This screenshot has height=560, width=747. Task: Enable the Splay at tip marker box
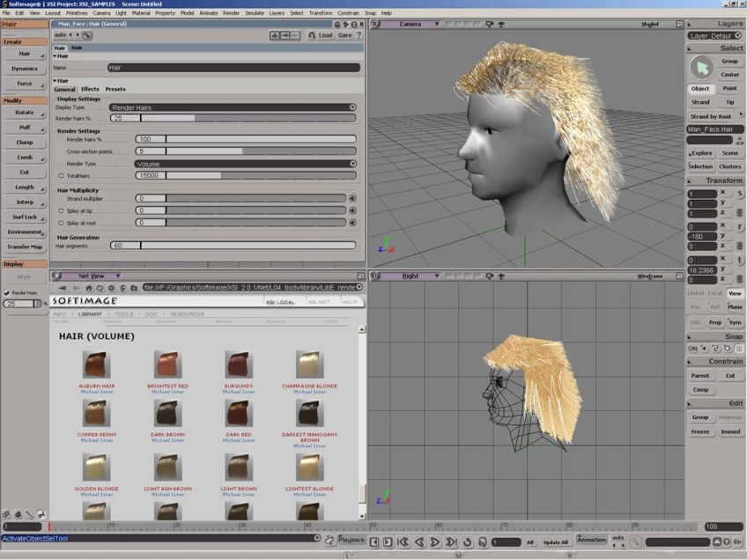[61, 210]
